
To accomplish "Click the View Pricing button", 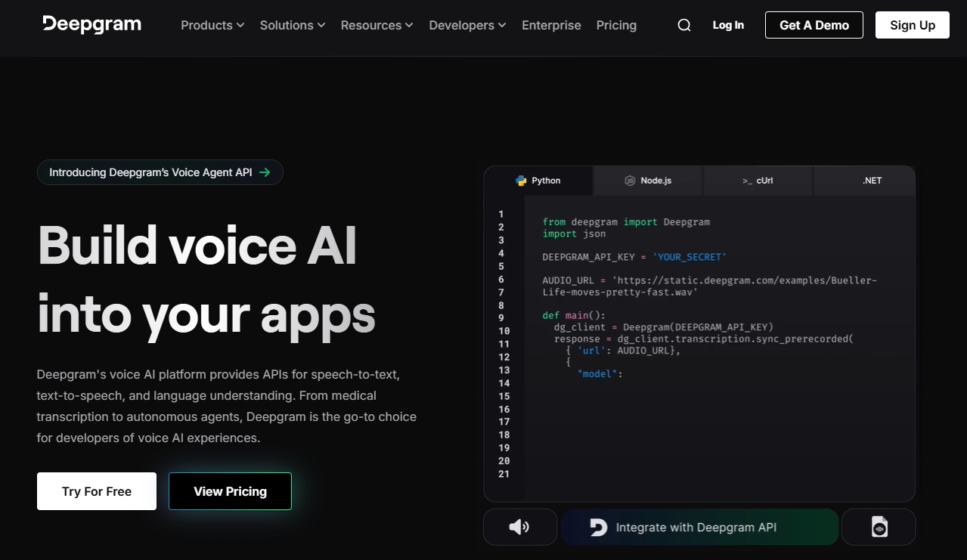I will pos(230,491).
